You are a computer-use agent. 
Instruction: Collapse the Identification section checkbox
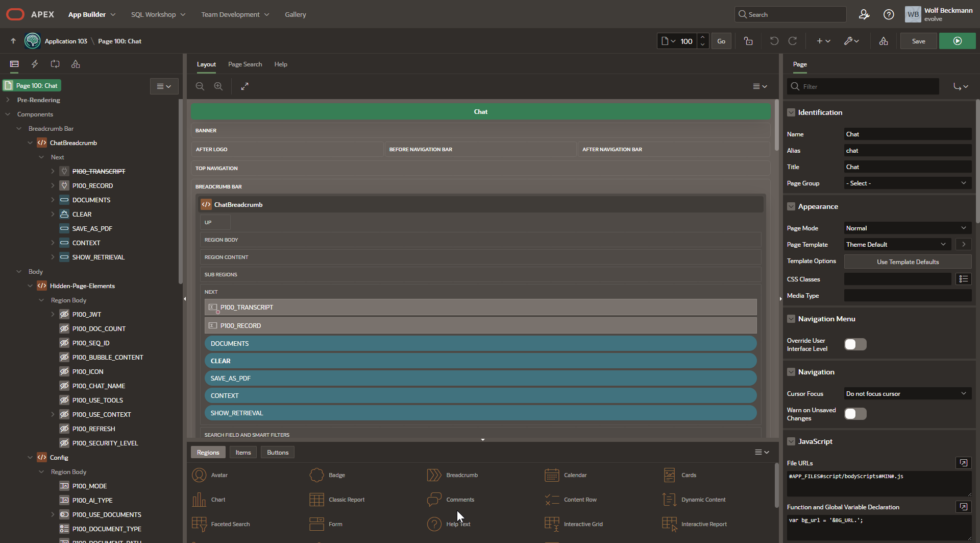(791, 113)
